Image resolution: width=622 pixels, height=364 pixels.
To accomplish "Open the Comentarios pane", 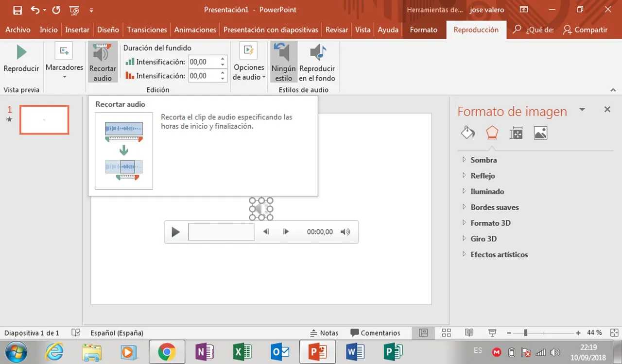I will coord(375,333).
